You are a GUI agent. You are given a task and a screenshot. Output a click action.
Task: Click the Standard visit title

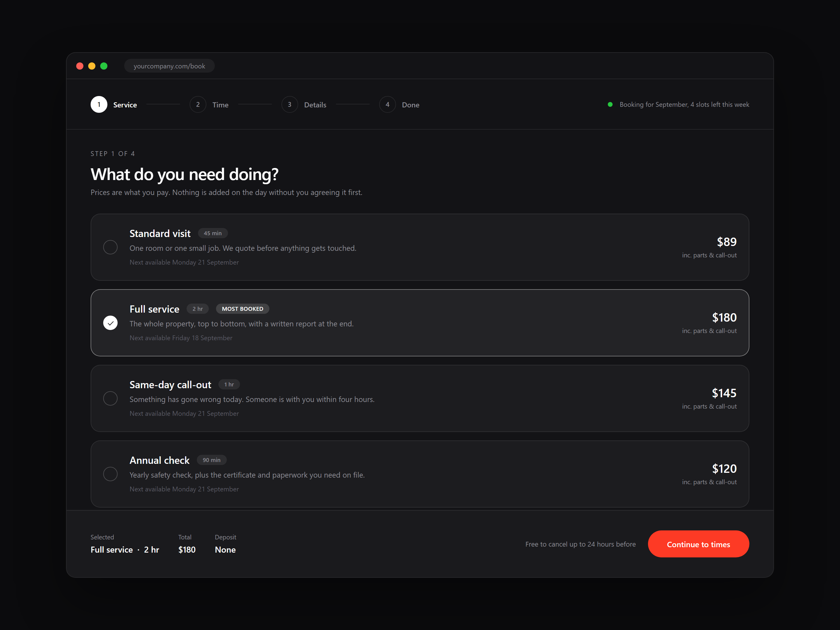(160, 233)
